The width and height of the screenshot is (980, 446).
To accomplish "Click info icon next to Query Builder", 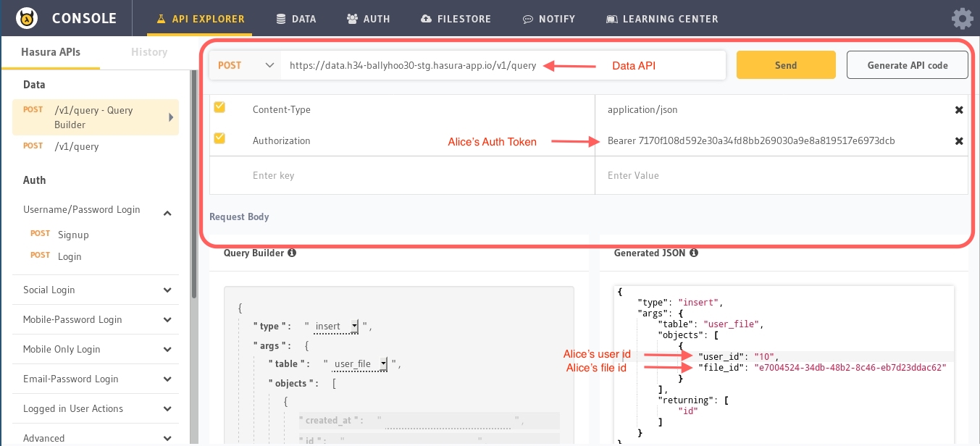I will [x=291, y=253].
